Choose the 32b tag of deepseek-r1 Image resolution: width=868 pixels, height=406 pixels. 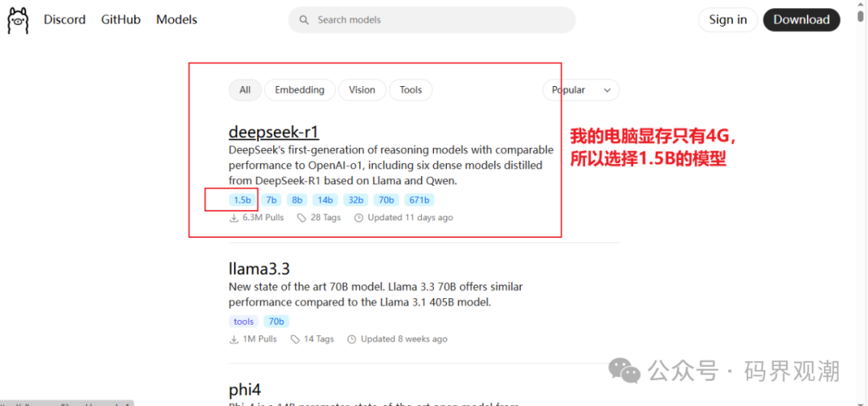[356, 200]
